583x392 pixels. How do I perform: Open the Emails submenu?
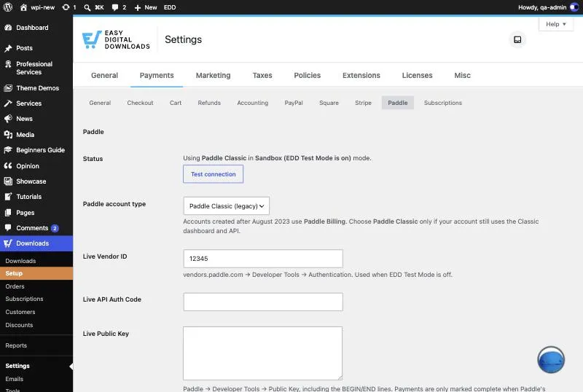pos(14,379)
